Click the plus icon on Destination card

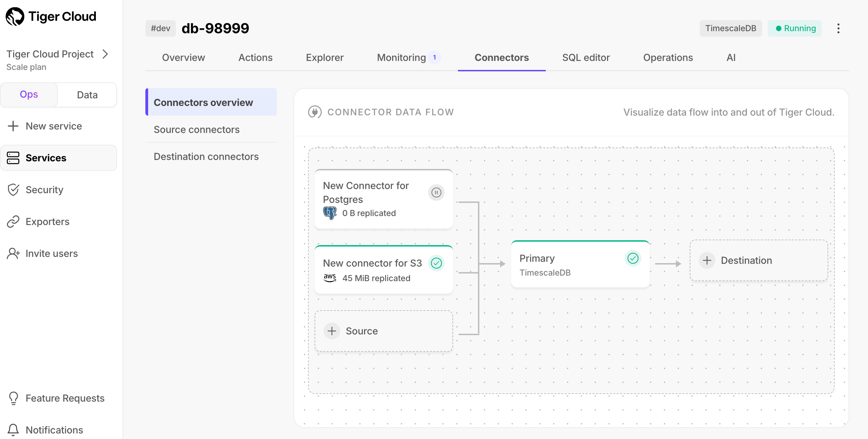click(x=707, y=260)
